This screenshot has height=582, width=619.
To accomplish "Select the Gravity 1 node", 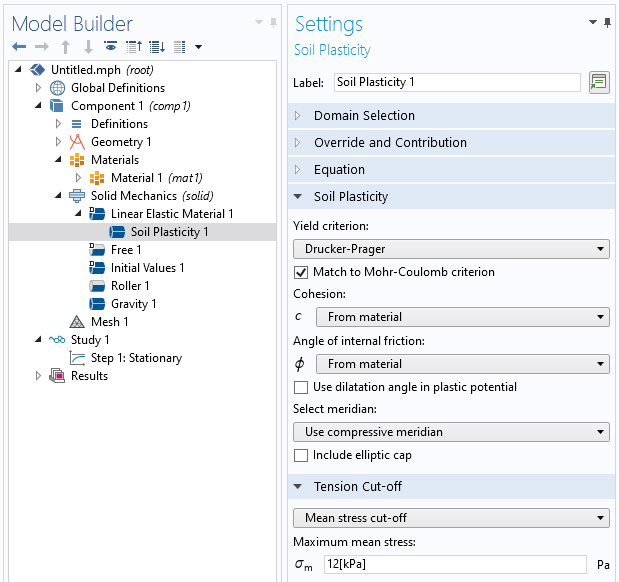I will [x=133, y=304].
